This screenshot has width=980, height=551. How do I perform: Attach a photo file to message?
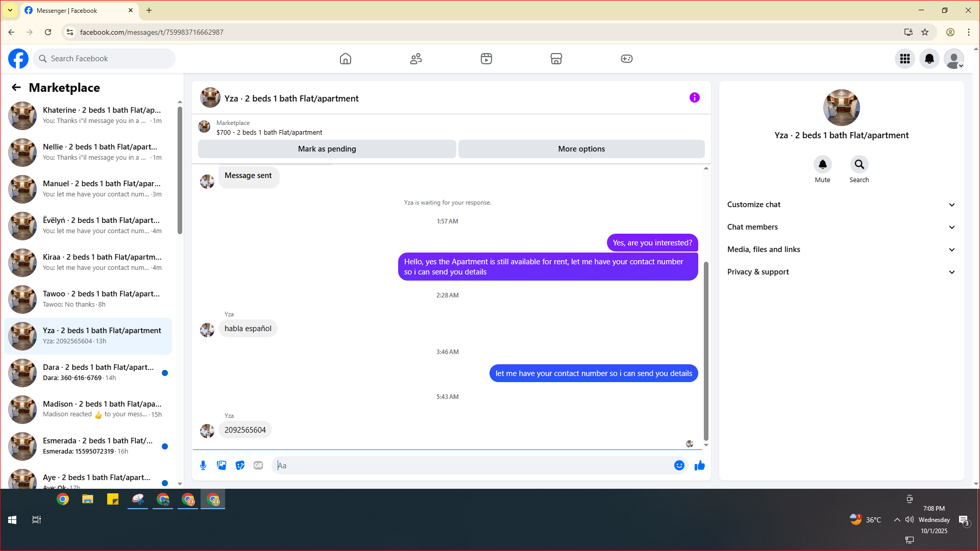[222, 465]
